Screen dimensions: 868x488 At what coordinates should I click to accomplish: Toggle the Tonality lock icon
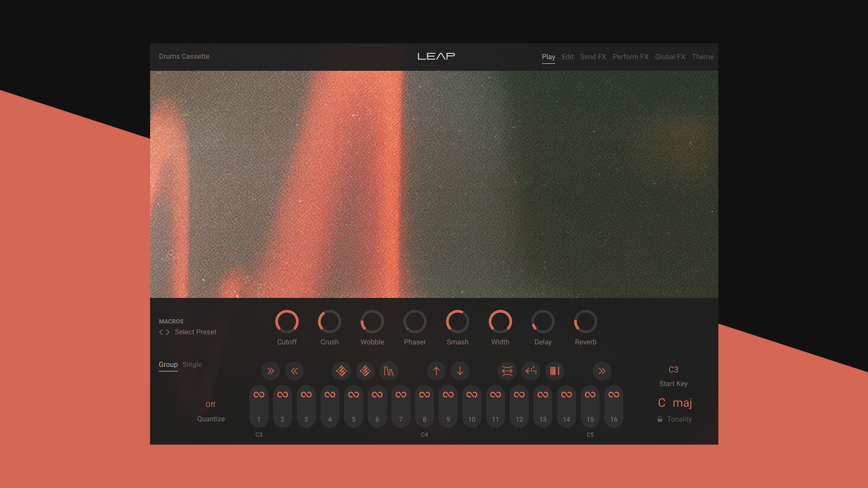(x=660, y=419)
